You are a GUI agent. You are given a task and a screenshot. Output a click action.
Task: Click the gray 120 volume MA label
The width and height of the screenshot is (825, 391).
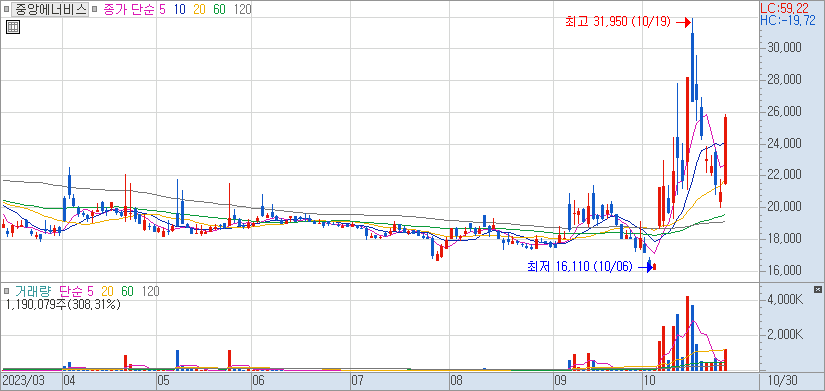[150, 291]
